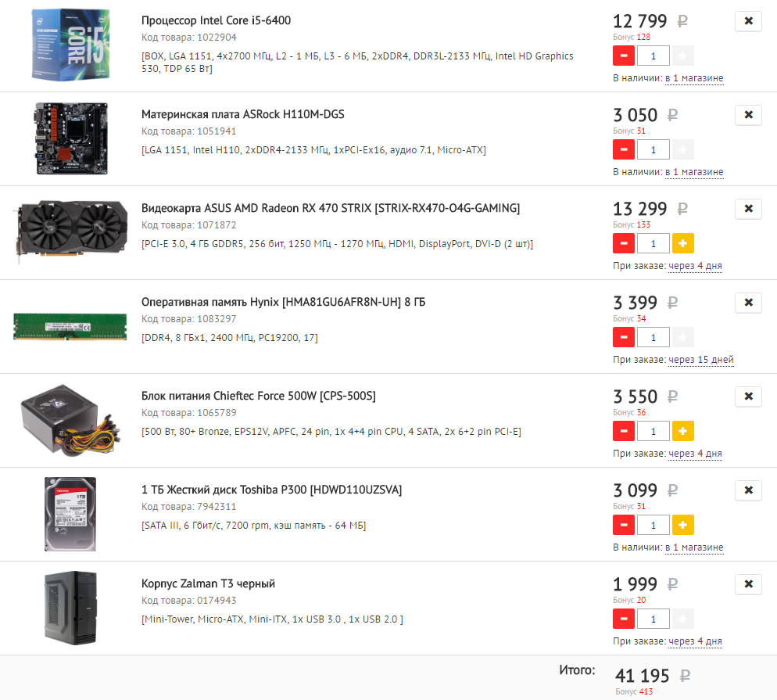
Task: Open Toshiba hard disk product image
Action: (70, 514)
